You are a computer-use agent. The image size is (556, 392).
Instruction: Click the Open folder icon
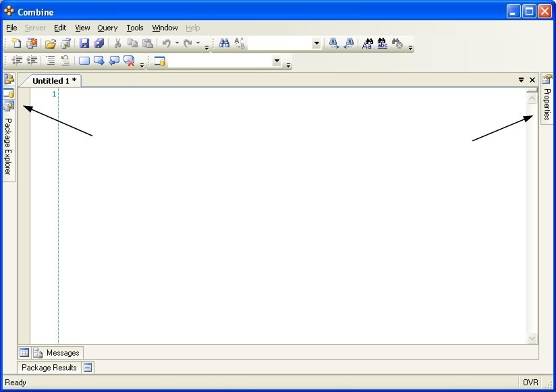tap(50, 44)
